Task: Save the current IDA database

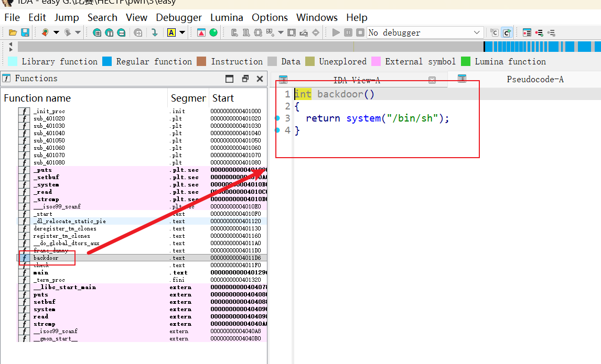Action: click(x=25, y=32)
